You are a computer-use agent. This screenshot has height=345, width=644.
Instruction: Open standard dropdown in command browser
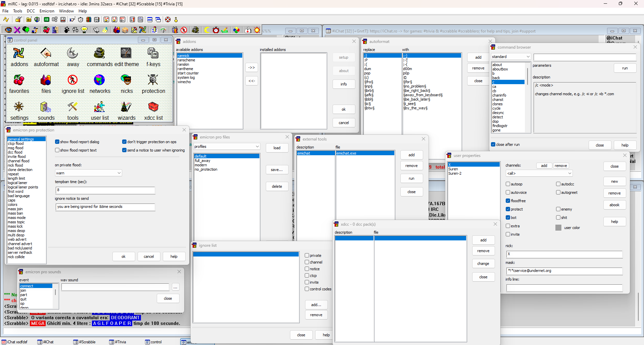coord(511,57)
